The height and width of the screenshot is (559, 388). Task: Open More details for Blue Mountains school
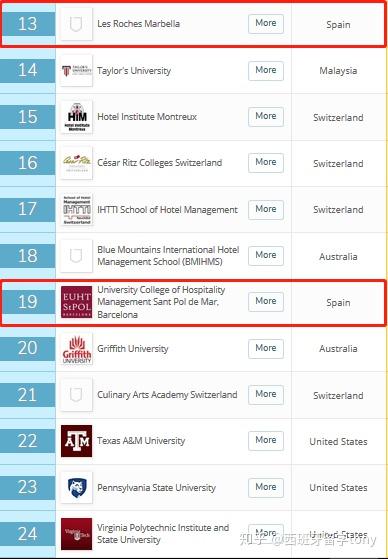tap(266, 256)
